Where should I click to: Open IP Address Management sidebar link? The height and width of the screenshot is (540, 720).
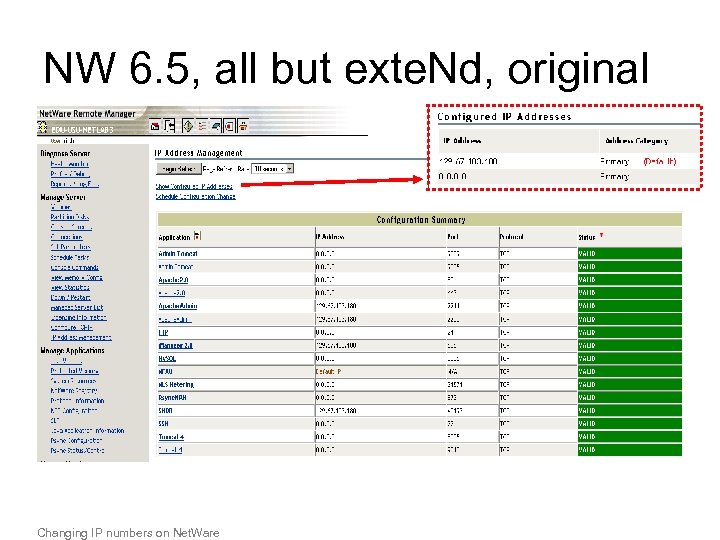(81, 338)
